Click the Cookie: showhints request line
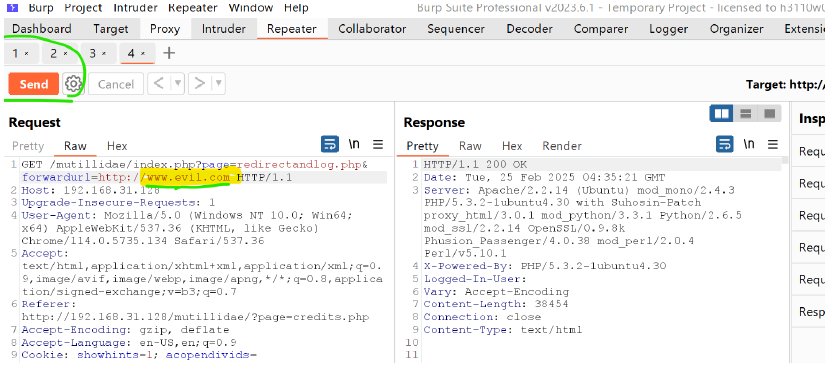 [139, 355]
